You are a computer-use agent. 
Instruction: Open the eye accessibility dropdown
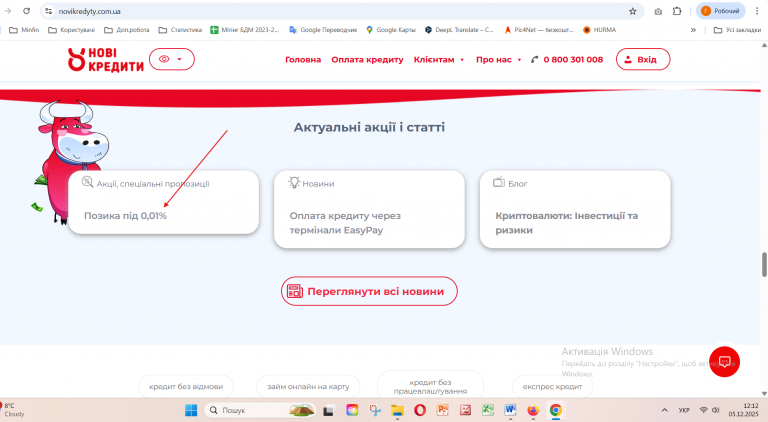[x=171, y=59]
